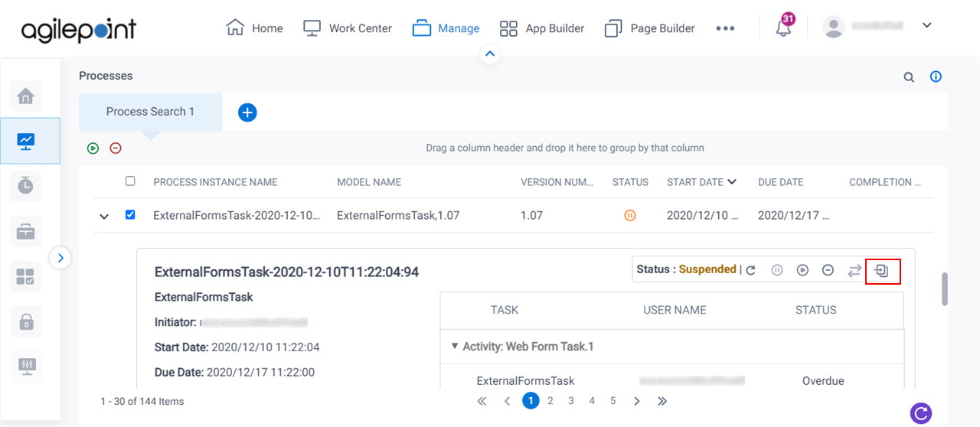Collapse Activity: Web Form Task.1 group

click(x=455, y=347)
